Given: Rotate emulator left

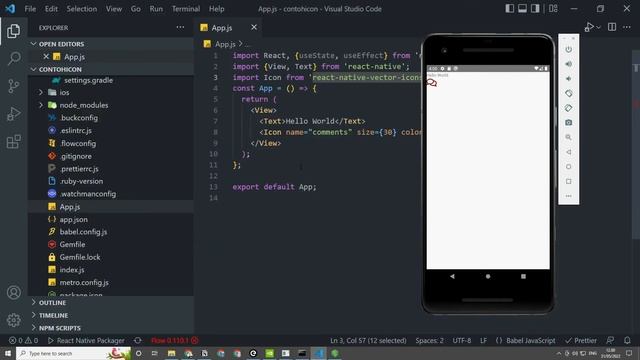Looking at the screenshot, I should tap(569, 93).
